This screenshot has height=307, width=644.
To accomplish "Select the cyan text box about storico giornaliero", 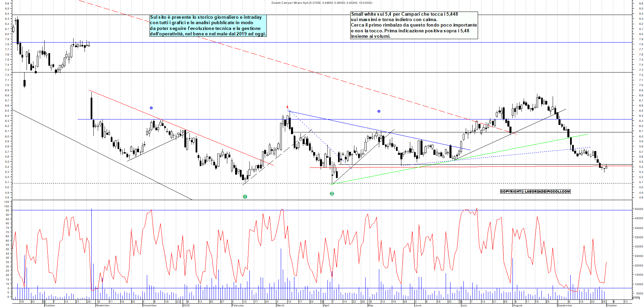I will (208, 26).
